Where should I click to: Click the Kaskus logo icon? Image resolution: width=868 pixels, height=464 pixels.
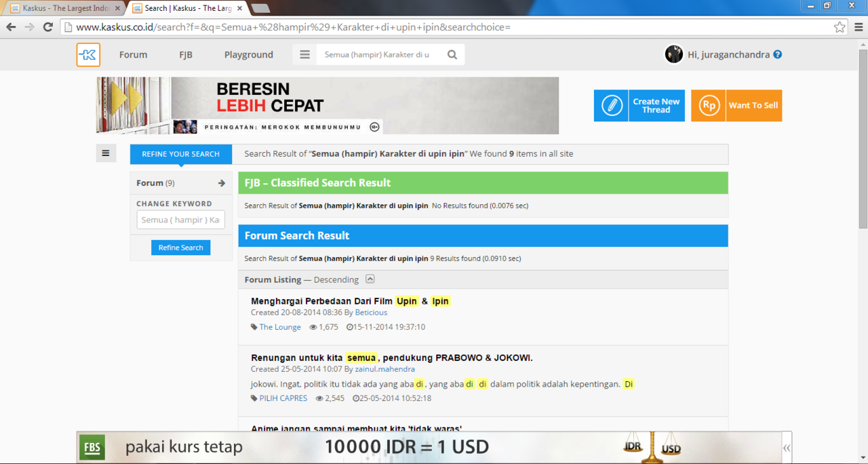88,55
